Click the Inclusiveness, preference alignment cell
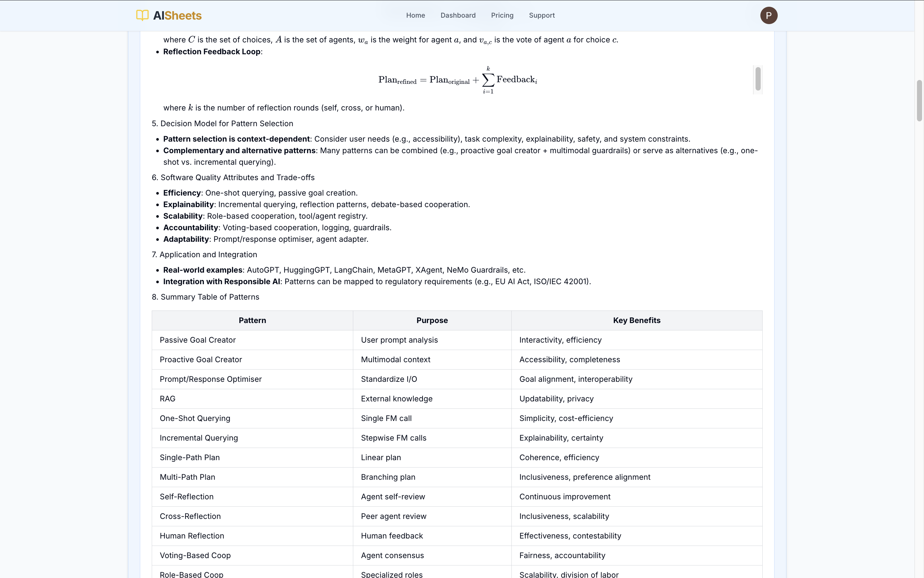 pos(637,477)
